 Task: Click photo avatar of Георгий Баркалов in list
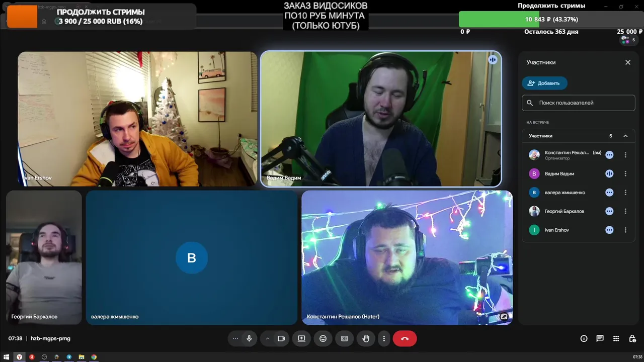point(534,211)
